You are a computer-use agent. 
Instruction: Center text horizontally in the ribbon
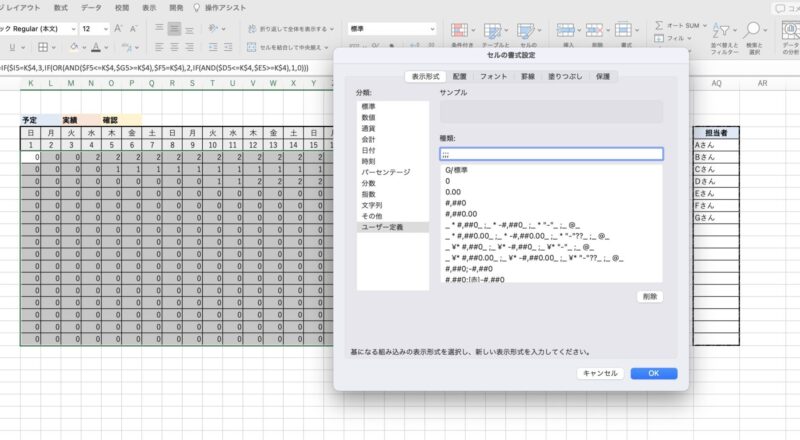174,47
